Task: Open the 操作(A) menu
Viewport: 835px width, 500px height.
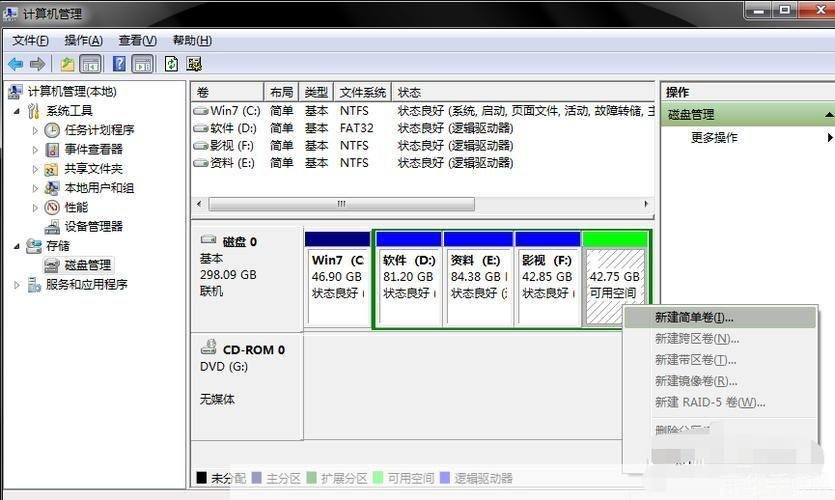Action: 84,40
